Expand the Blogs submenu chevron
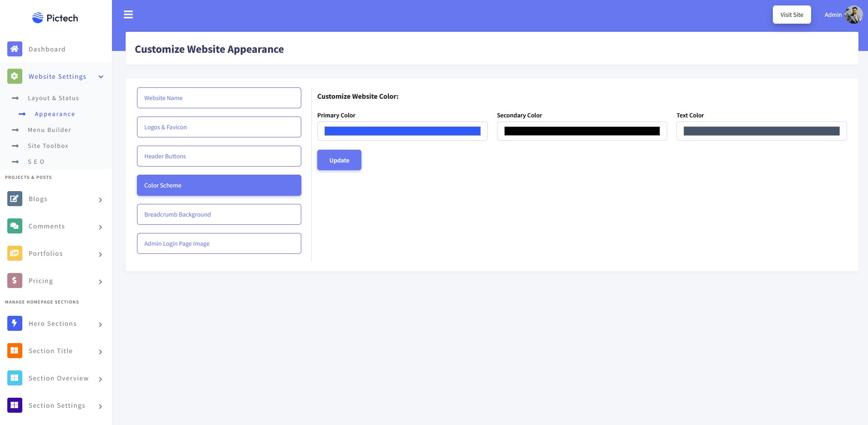 101,200
